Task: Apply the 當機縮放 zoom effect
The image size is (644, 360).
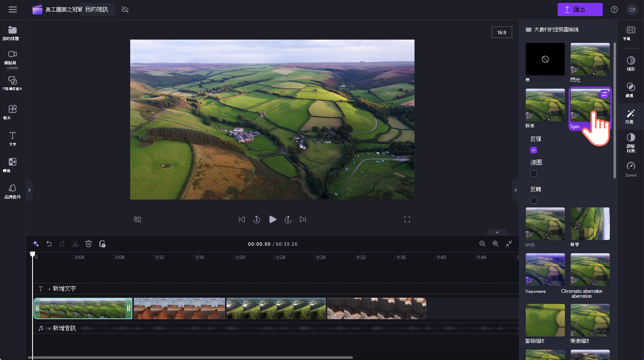Action: (x=545, y=320)
